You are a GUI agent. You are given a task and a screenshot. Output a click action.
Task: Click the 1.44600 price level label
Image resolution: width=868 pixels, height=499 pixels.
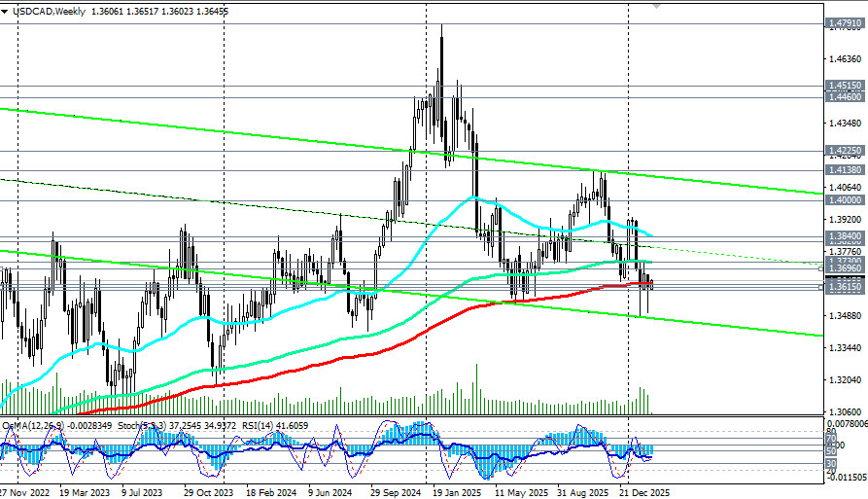point(844,98)
